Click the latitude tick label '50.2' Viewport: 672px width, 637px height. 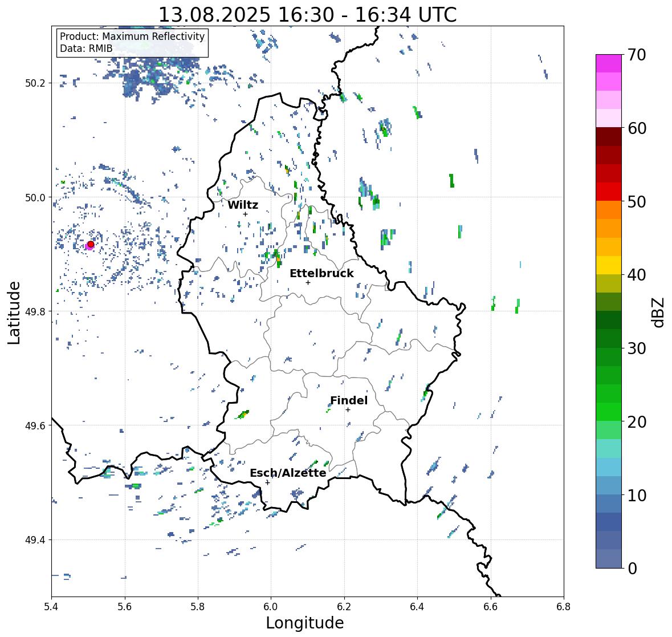[x=35, y=83]
